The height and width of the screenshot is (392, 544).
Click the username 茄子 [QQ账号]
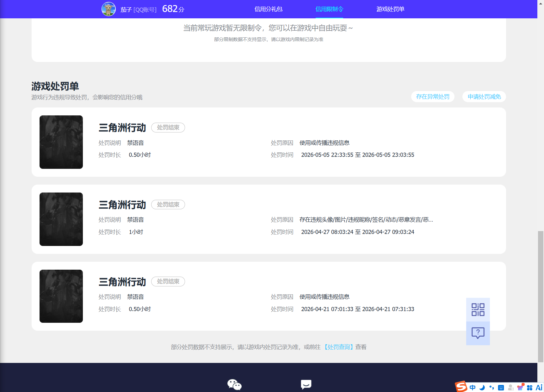(x=138, y=10)
